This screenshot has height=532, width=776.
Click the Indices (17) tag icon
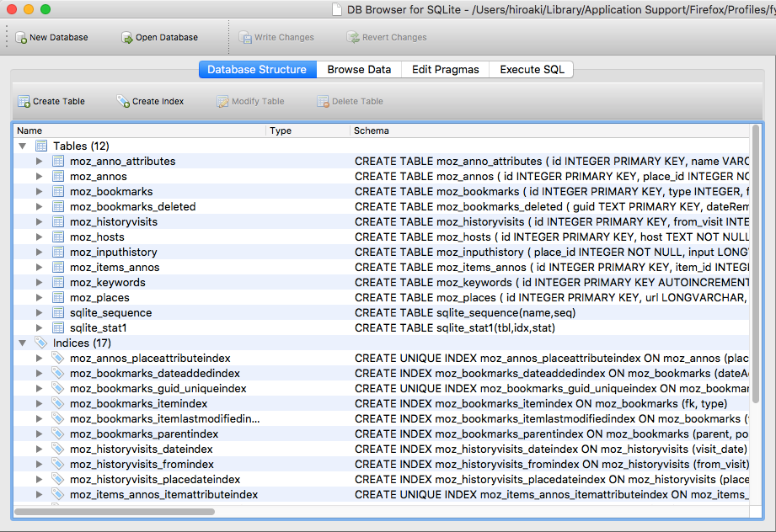pyautogui.click(x=41, y=343)
